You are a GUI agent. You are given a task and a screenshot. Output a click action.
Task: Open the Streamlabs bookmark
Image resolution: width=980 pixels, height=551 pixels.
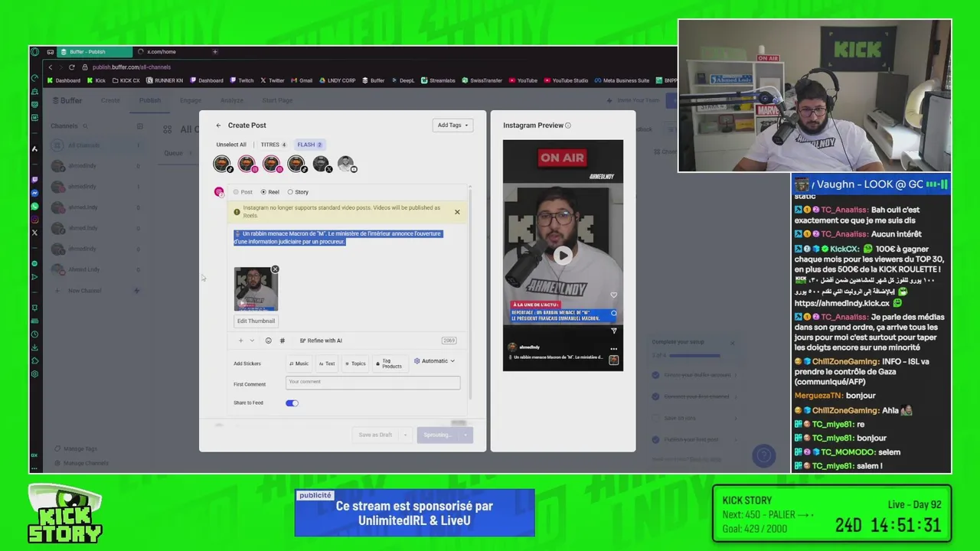point(438,80)
